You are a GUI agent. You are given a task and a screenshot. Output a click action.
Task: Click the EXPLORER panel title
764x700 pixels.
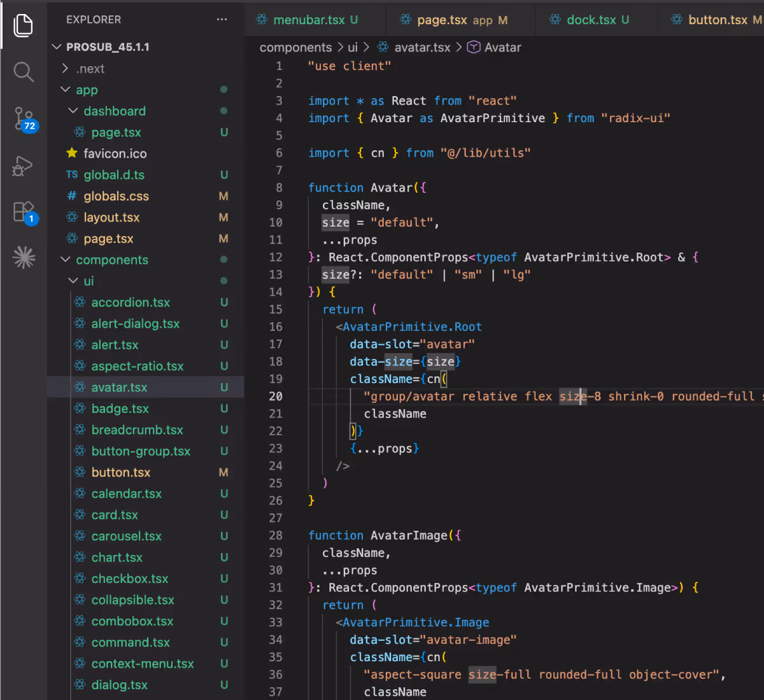pyautogui.click(x=94, y=20)
